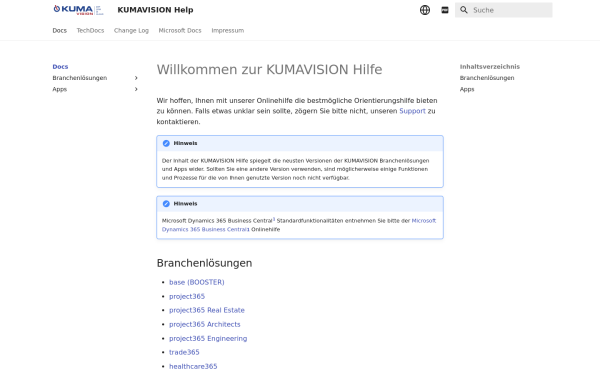The image size is (600, 375).
Task: Open the Impressum tab
Action: coord(228,31)
